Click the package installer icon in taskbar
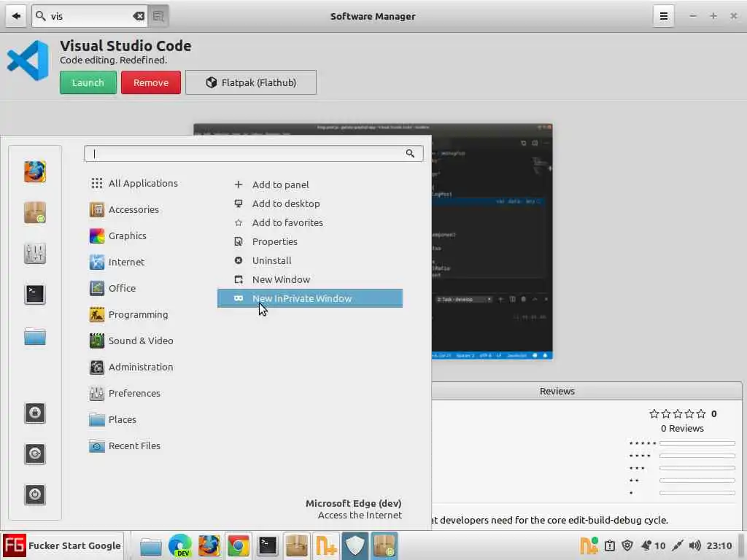 coord(296,545)
